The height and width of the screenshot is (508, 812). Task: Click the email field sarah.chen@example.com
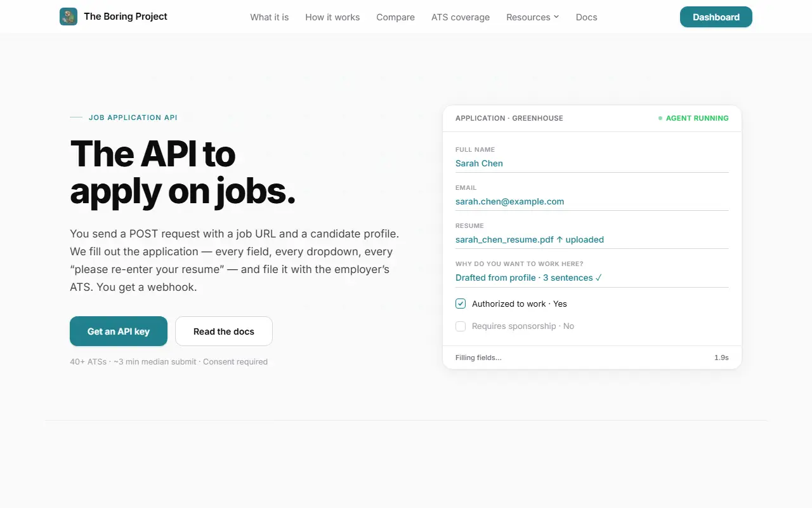click(x=592, y=201)
